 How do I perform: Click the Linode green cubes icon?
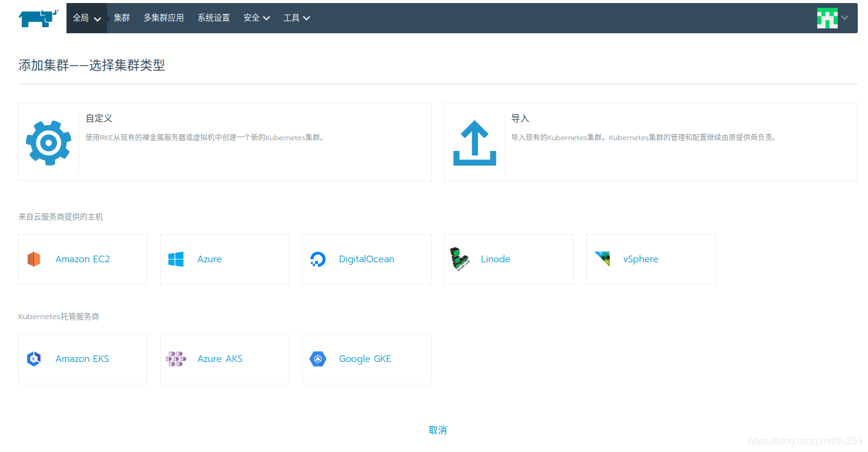(459, 259)
